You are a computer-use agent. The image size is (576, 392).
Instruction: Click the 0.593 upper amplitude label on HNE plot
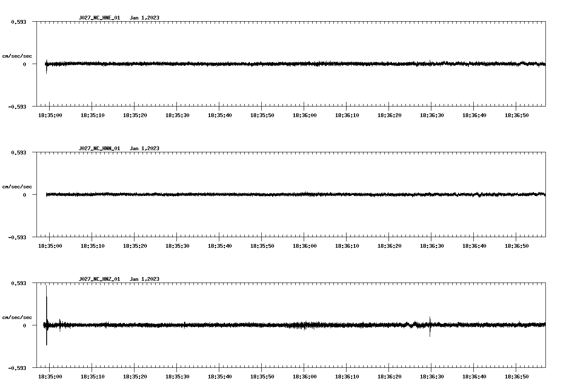point(20,21)
